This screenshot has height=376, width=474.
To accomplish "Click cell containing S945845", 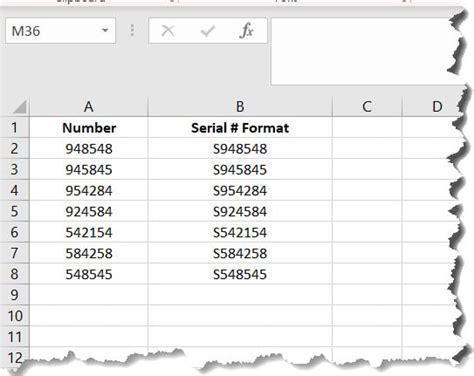I will tap(240, 169).
